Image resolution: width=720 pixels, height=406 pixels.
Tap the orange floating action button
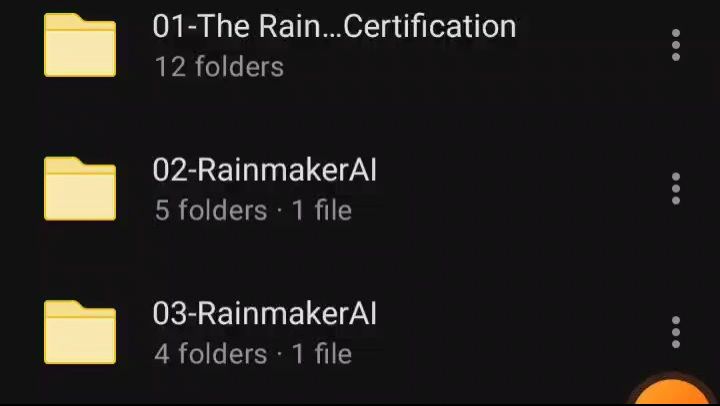pos(673,391)
